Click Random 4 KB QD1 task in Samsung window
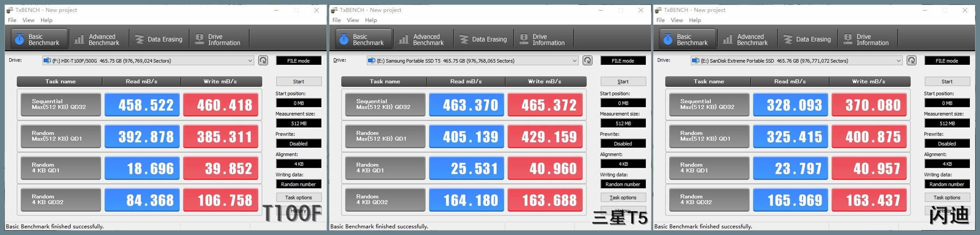 [x=385, y=168]
